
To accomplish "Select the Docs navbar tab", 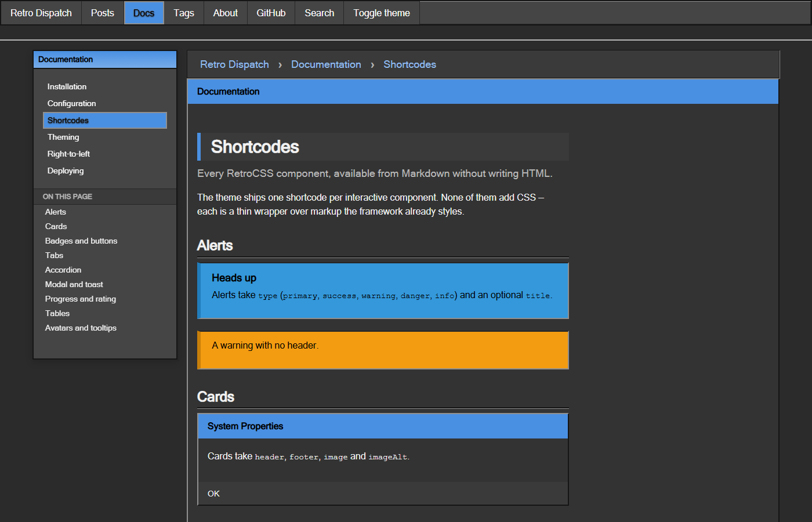I will pyautogui.click(x=144, y=13).
